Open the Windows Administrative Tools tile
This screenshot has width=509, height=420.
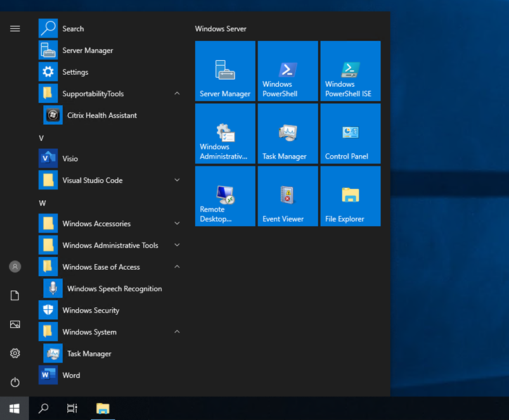(225, 134)
